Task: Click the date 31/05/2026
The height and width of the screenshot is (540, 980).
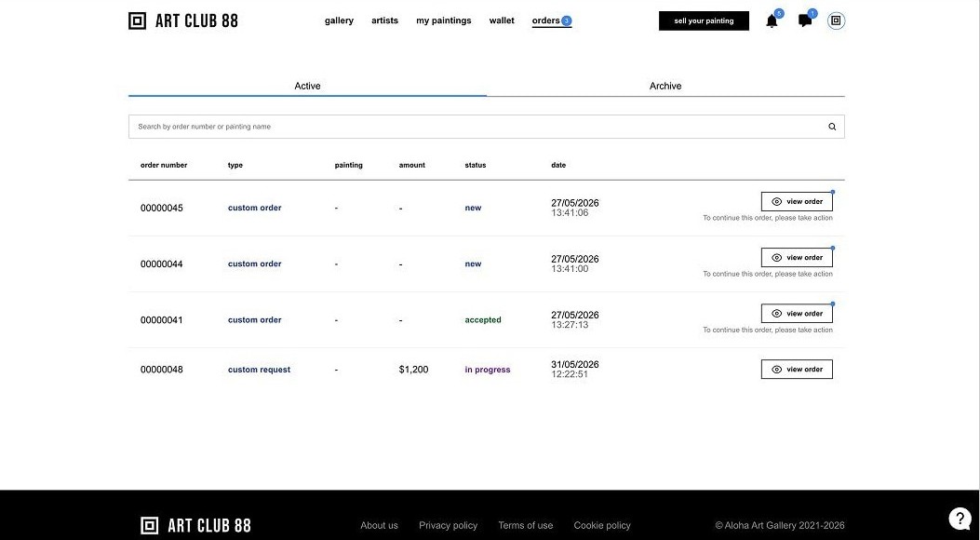Action: point(575,364)
